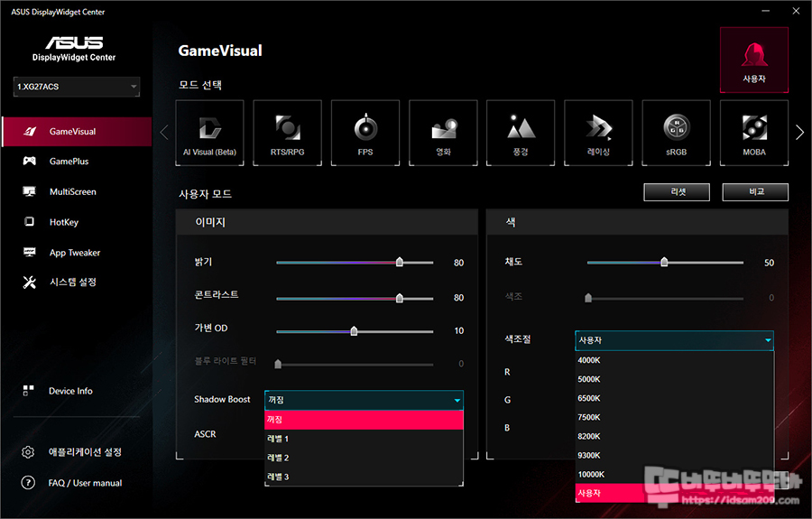Viewport: 812px width, 519px height.
Task: Select the sRGB mode icon
Action: coord(677,133)
